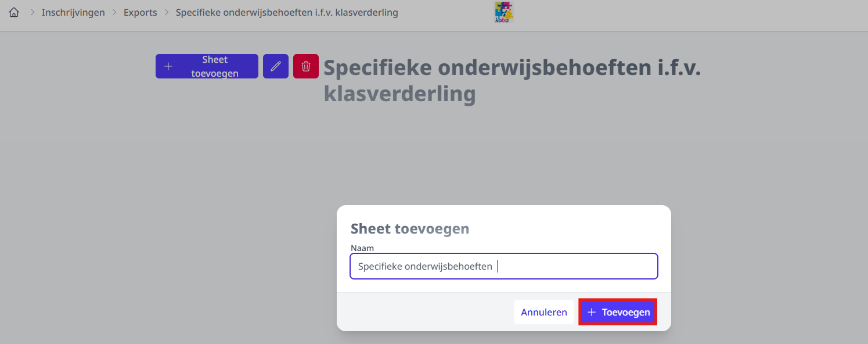Click the red trash delete icon
Screen dimensions: 868x344
[x=306, y=66]
